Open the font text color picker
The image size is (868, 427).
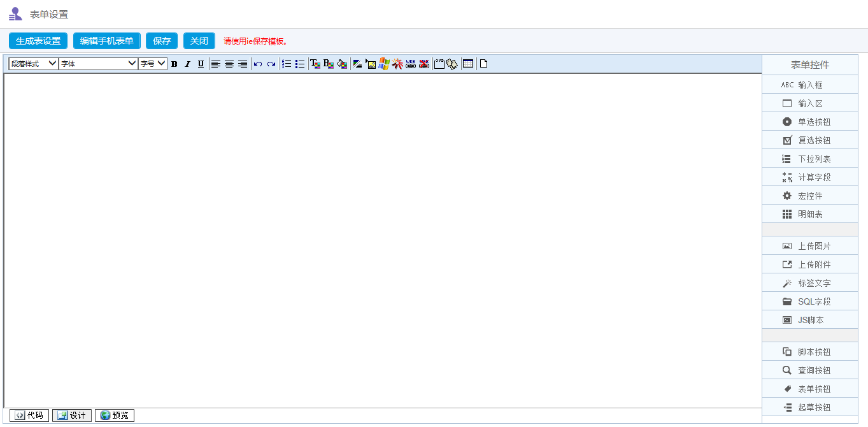point(315,64)
